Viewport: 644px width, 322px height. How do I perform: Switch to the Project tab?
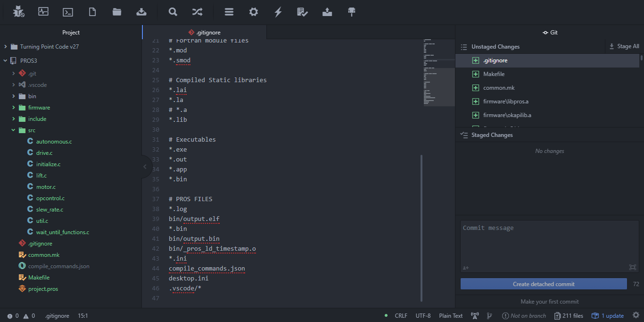point(71,33)
